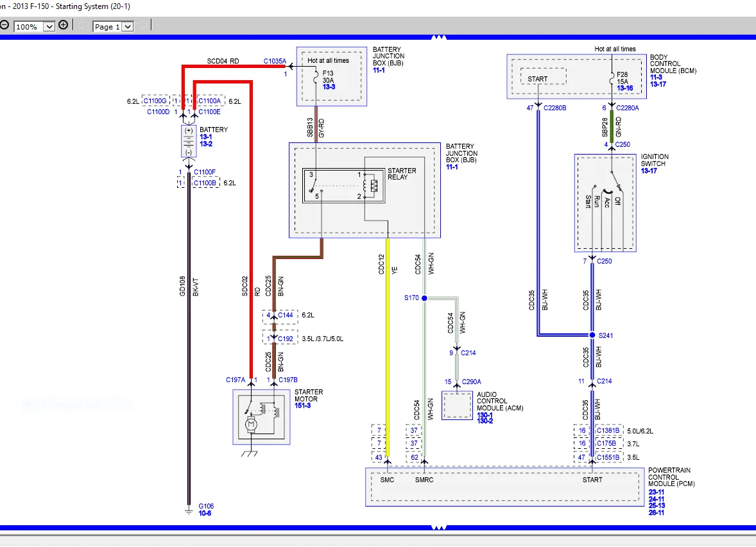Image resolution: width=756 pixels, height=547 pixels.
Task: Open connector link C1100F
Action: [205, 172]
